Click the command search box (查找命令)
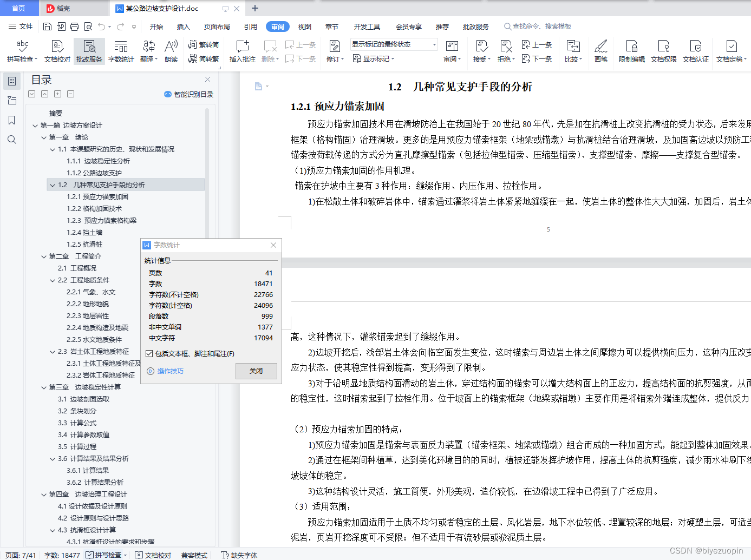The width and height of the screenshot is (751, 560). pyautogui.click(x=539, y=27)
